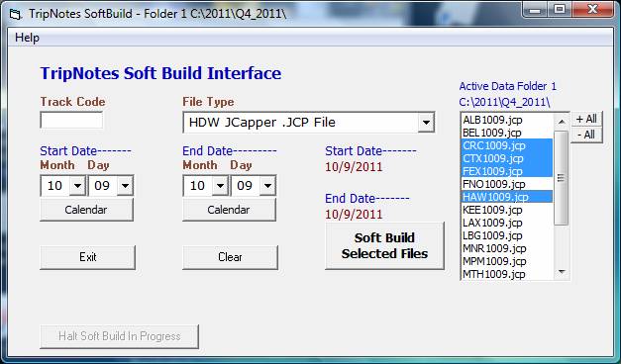Open the End Date Day dropdown

(x=267, y=186)
